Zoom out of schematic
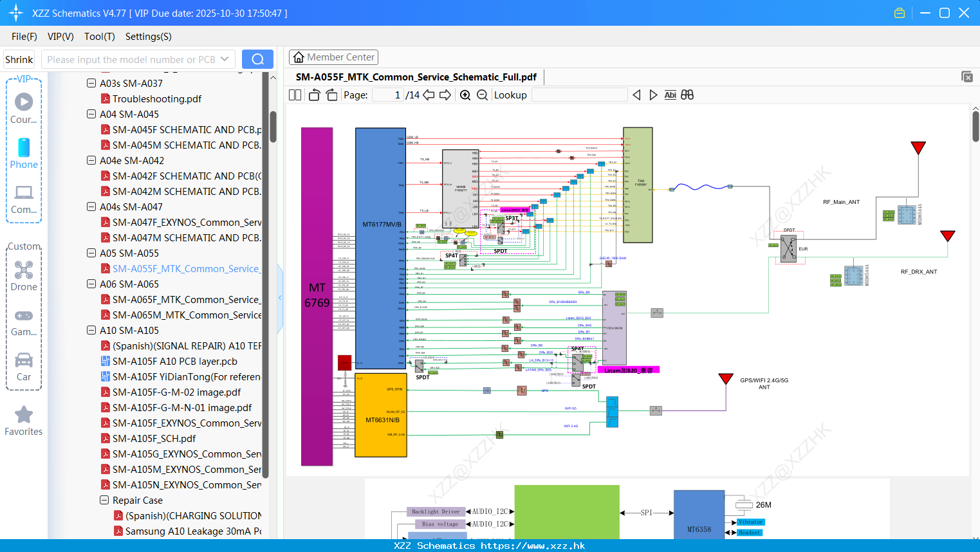The height and width of the screenshot is (552, 980). [482, 95]
